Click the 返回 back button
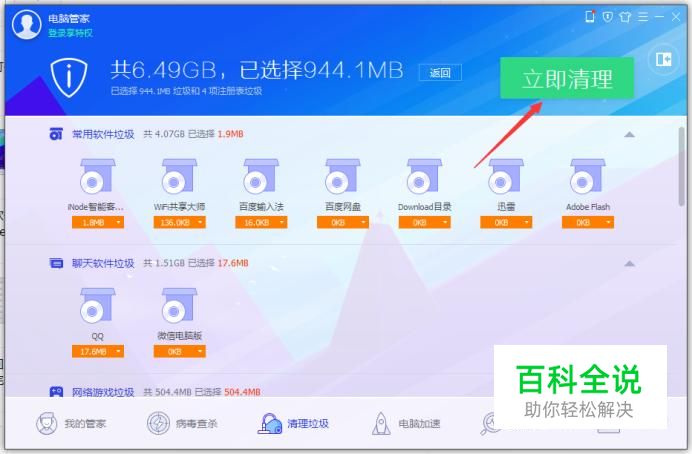The width and height of the screenshot is (692, 454). [440, 73]
